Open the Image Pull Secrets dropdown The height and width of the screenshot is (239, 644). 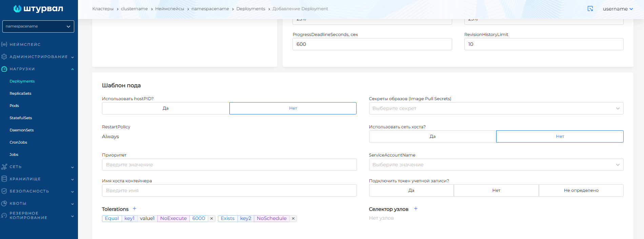tap(496, 108)
